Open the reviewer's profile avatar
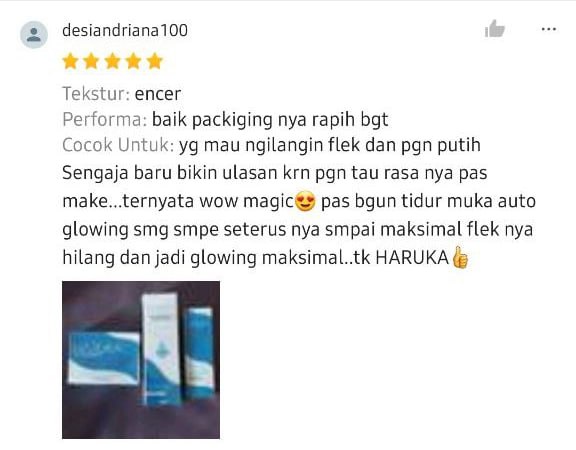Image resolution: width=576 pixels, height=450 pixels. [x=34, y=35]
